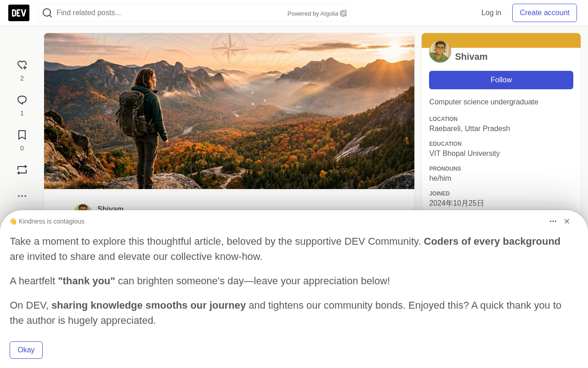
Task: Dismiss the Kindness is contagious banner
Action: (x=567, y=221)
